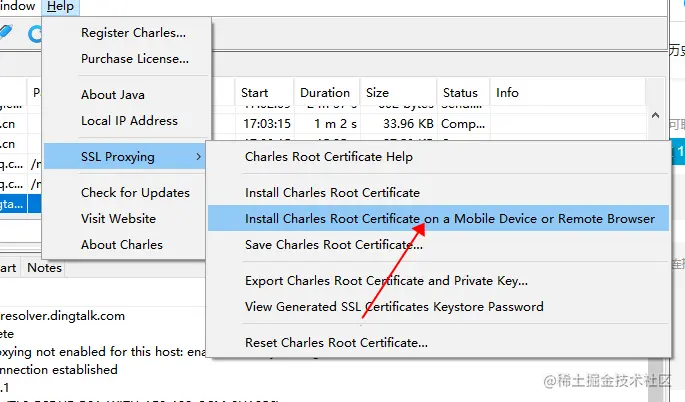The image size is (685, 402).
Task: Expand the SSL Proxying submenu arrow
Action: tap(198, 156)
